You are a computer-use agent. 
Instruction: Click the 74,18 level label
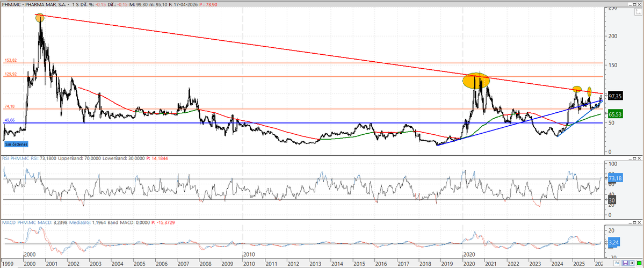click(x=10, y=107)
